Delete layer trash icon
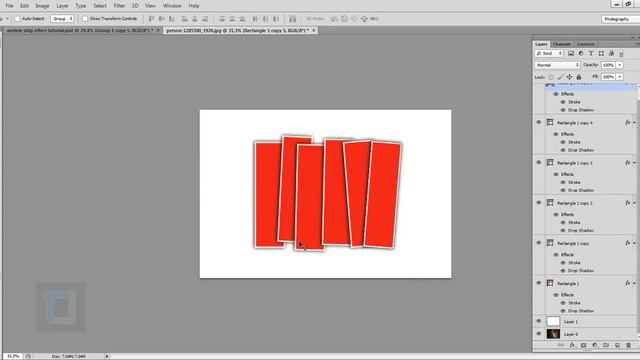The width and height of the screenshot is (640, 360). click(628, 345)
